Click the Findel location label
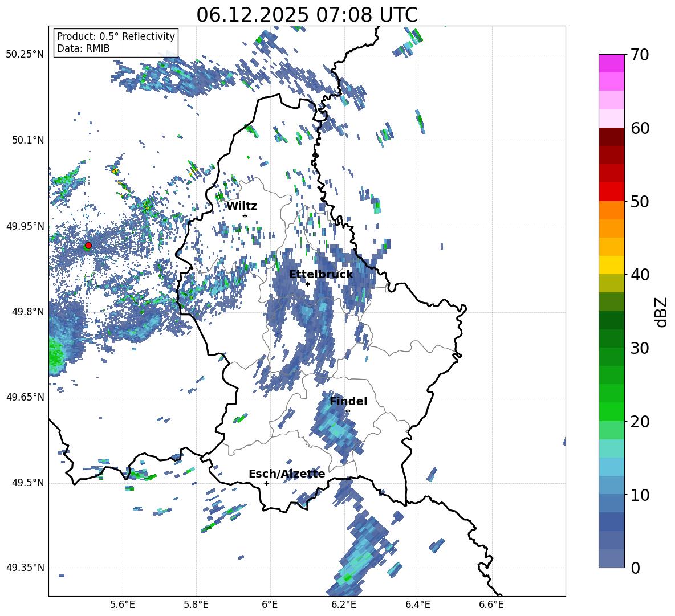 point(348,401)
